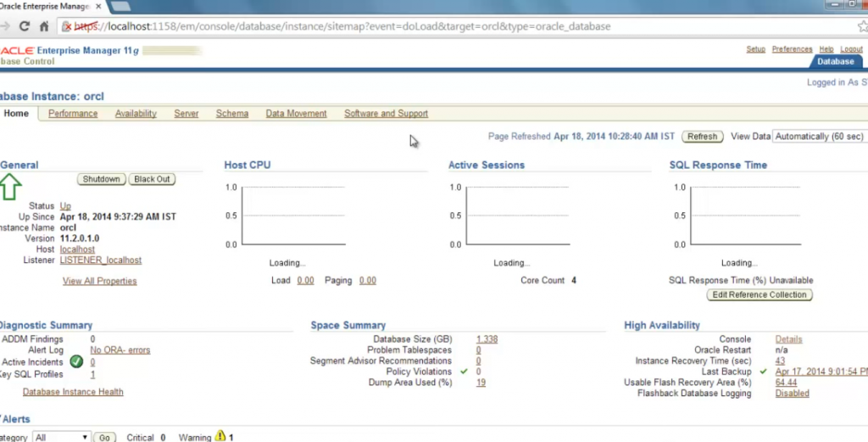868x442 pixels.
Task: Click Usable Flash Recovery Area 64.44 link
Action: [x=786, y=382]
